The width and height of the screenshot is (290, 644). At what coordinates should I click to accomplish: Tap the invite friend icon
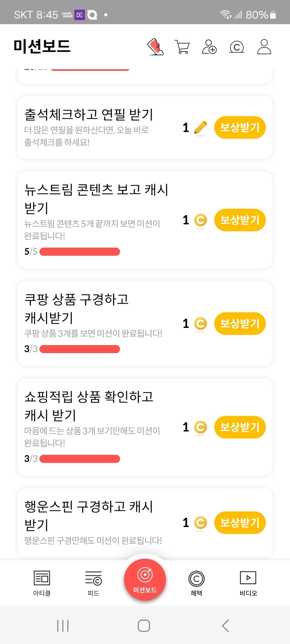pos(209,47)
